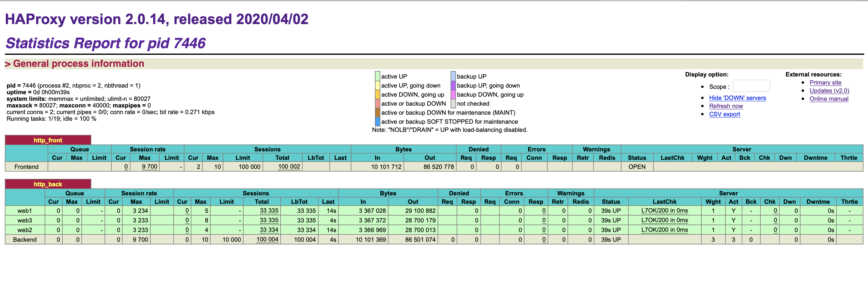This screenshot has width=868, height=298.
Task: Click LastChk column header in http_back
Action: 665,201
